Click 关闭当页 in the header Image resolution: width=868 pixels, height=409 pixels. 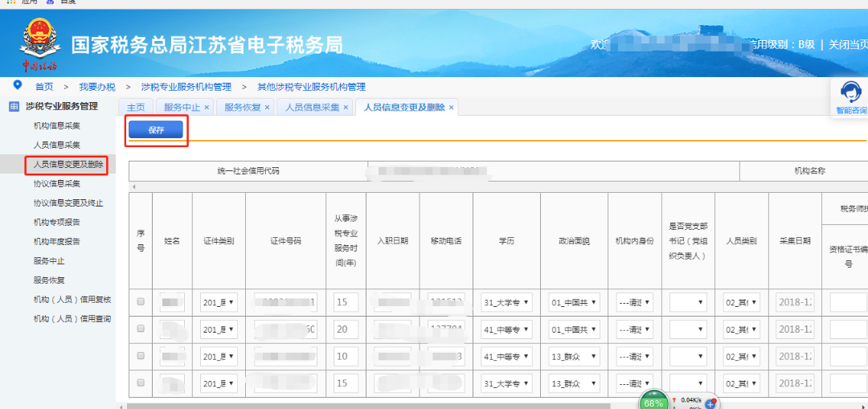click(x=848, y=45)
